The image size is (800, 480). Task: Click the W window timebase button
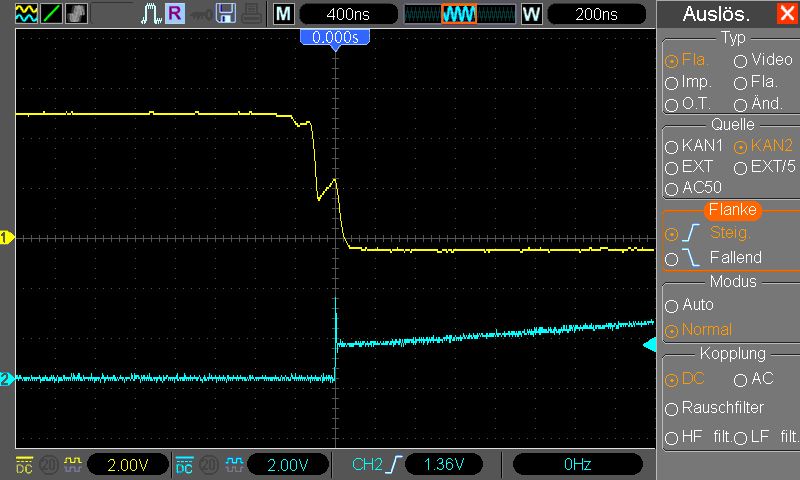[531, 14]
